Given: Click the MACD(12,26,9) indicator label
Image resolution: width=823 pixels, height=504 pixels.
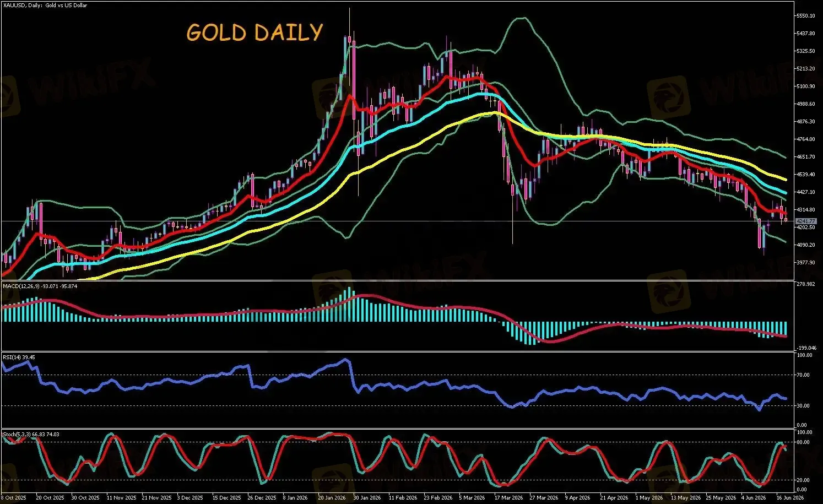Looking at the screenshot, I should pyautogui.click(x=40, y=286).
